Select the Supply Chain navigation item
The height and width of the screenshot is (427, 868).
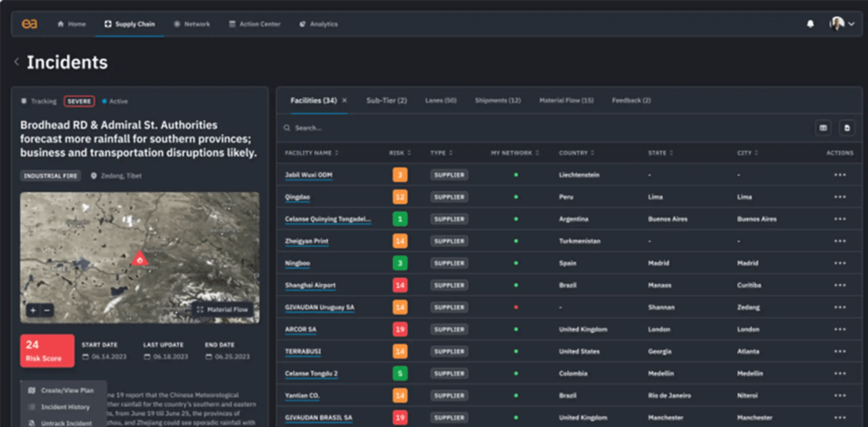click(130, 25)
